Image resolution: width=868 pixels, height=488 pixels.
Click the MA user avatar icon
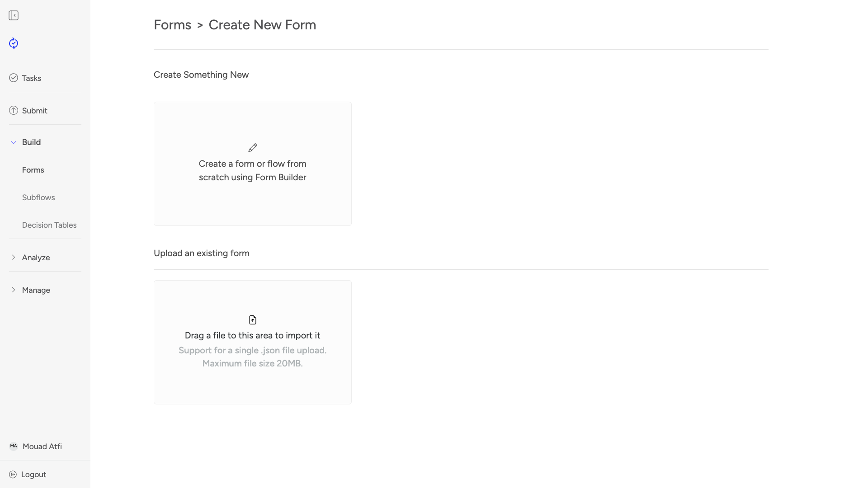click(x=14, y=446)
